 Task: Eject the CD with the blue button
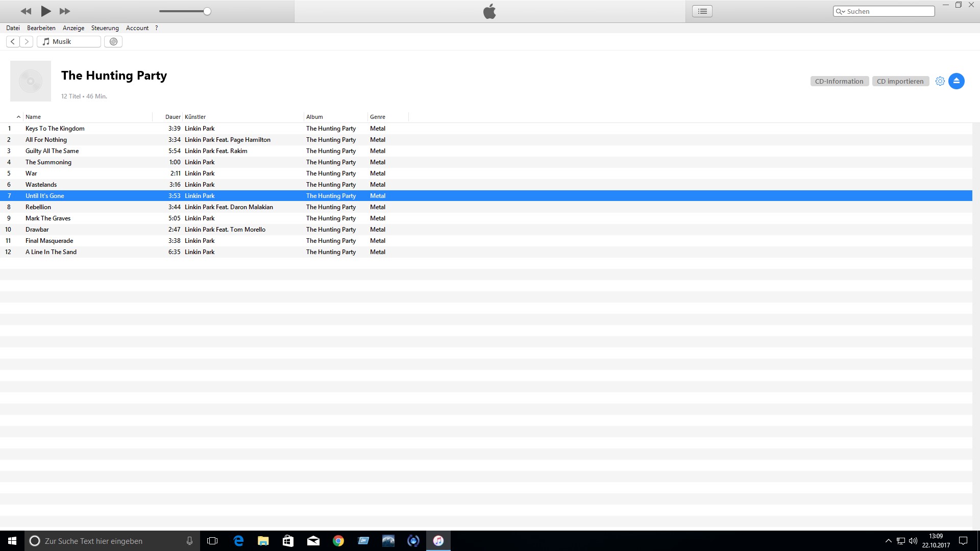coord(956,81)
